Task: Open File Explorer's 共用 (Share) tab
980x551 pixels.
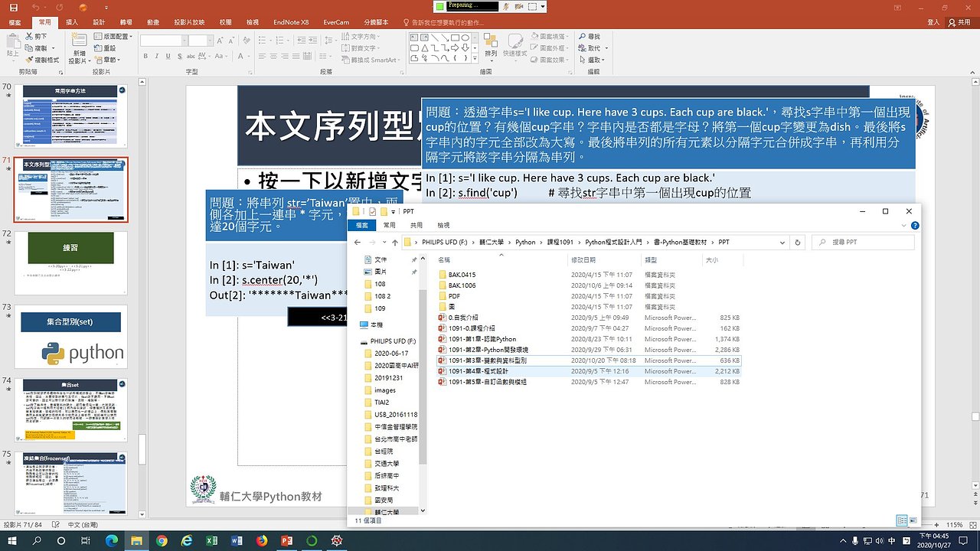Action: [416, 226]
